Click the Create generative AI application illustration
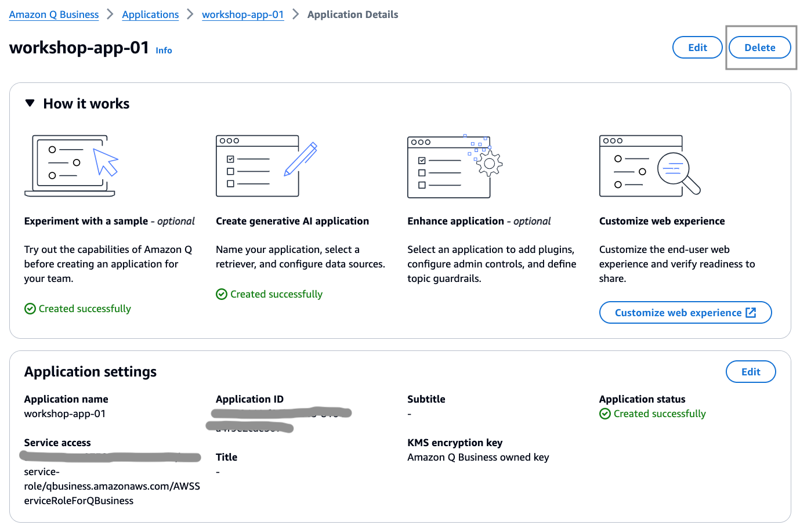Viewport: 800px width, 532px height. [266, 166]
